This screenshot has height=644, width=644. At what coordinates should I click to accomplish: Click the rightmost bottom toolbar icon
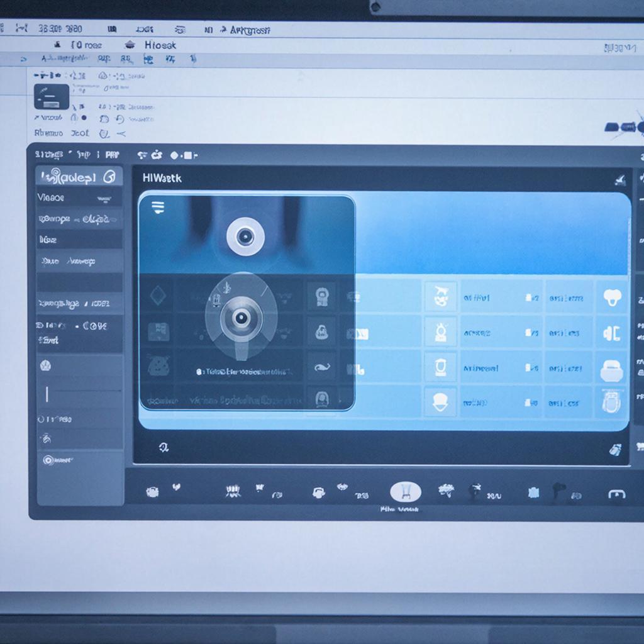click(x=616, y=494)
